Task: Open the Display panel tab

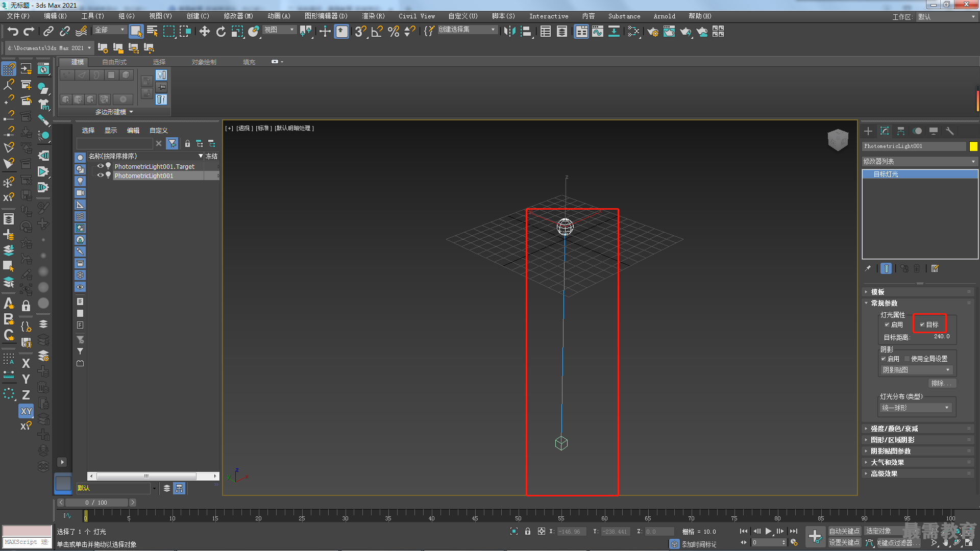Action: point(934,131)
